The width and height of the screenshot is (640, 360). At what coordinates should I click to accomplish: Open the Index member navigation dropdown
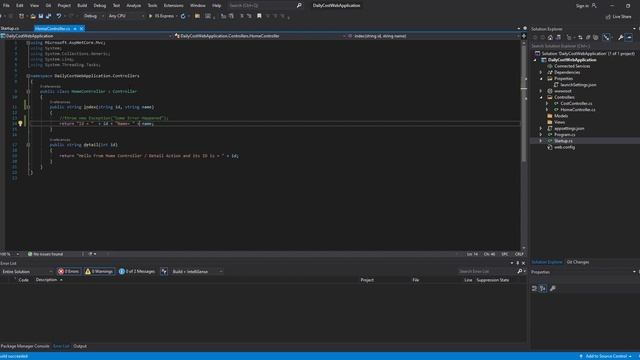(x=434, y=36)
